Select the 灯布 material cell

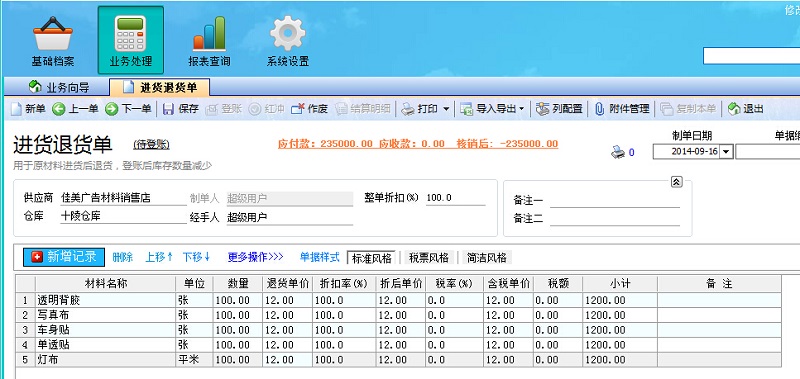click(x=106, y=360)
